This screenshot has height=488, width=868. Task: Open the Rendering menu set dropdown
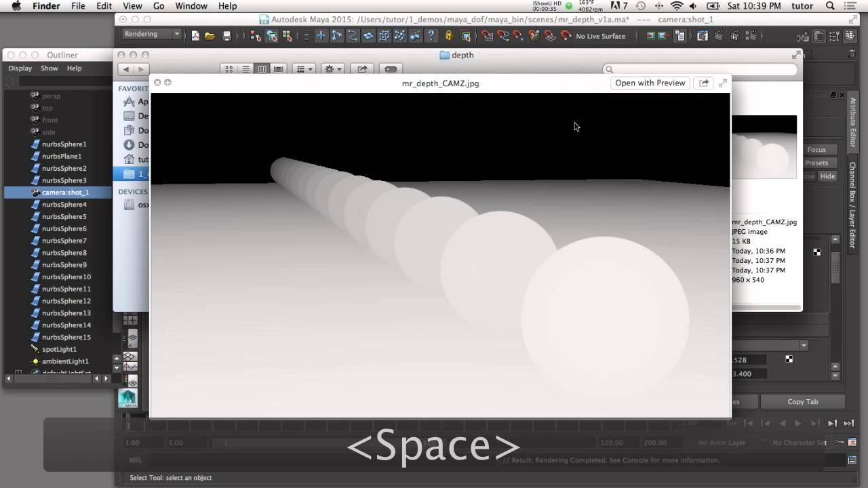[x=152, y=35]
